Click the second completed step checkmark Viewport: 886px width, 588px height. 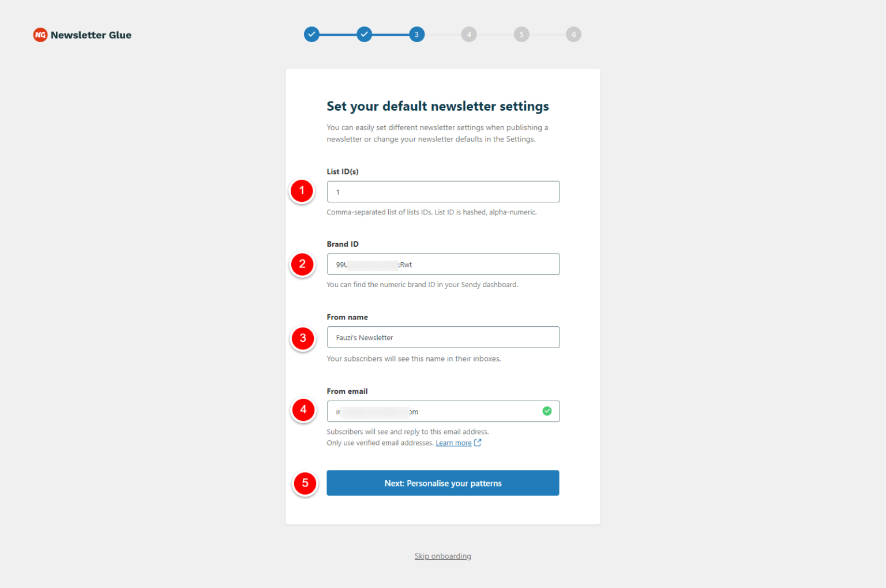364,34
